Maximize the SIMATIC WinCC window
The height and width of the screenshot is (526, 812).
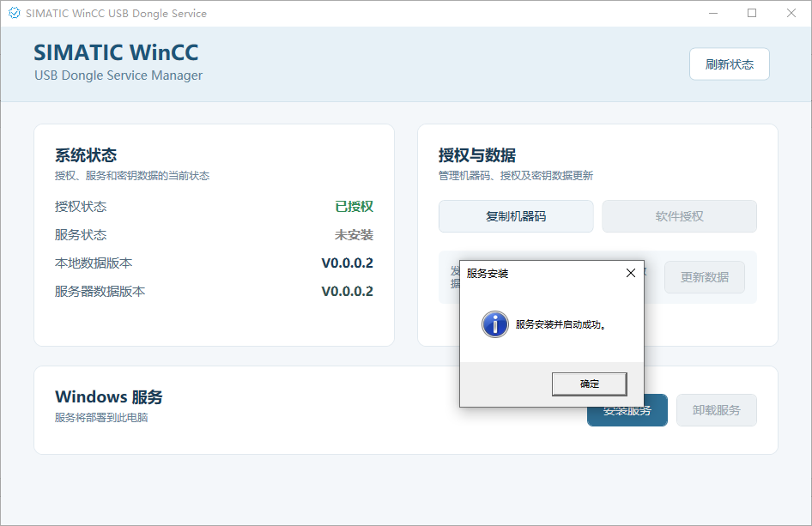click(752, 13)
